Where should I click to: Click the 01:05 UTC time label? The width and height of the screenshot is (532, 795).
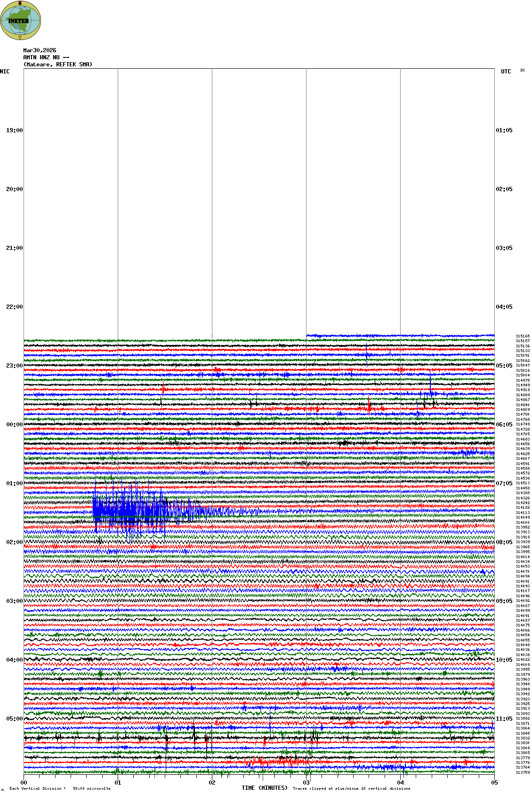point(504,130)
